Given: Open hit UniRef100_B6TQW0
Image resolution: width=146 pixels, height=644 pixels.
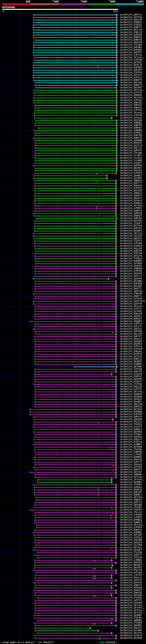Looking at the screenshot, I should [x=131, y=281].
